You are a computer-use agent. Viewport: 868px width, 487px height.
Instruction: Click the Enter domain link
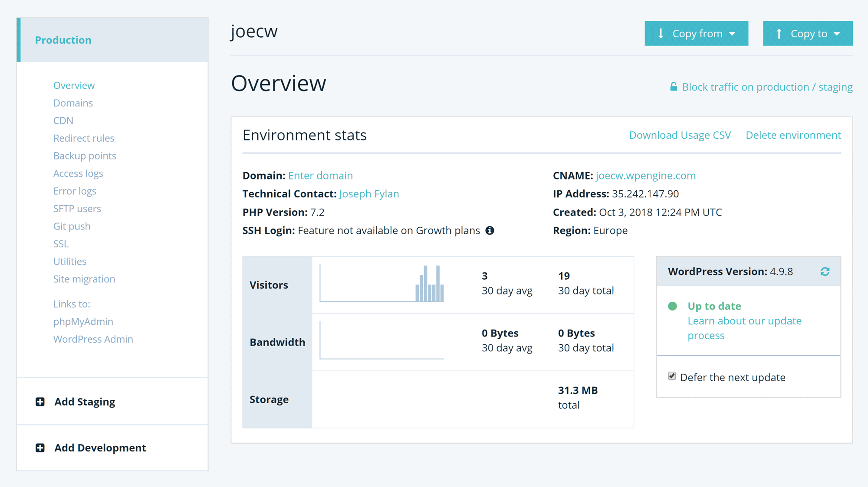(x=320, y=176)
